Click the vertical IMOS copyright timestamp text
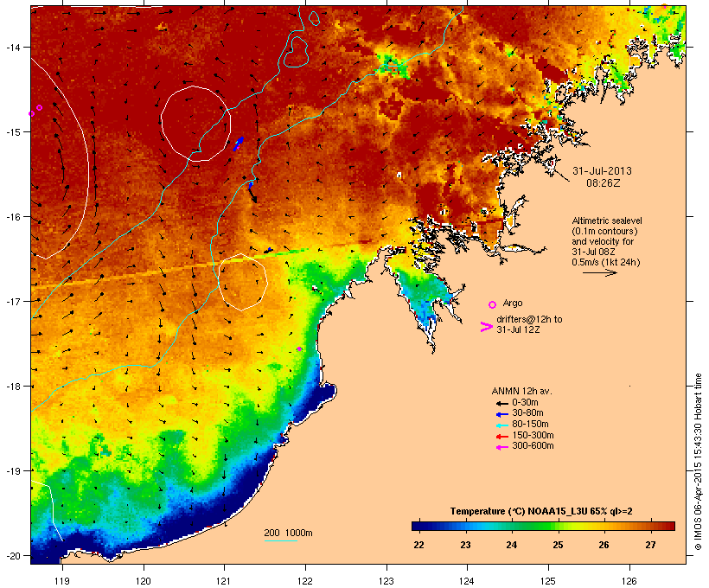Image resolution: width=709 pixels, height=588 pixels. click(698, 462)
